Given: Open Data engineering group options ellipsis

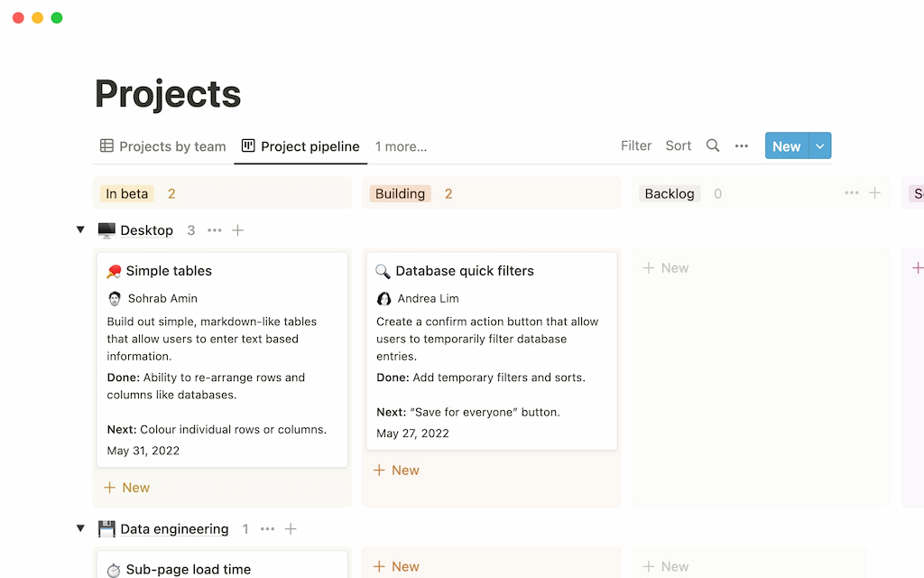Looking at the screenshot, I should (267, 529).
